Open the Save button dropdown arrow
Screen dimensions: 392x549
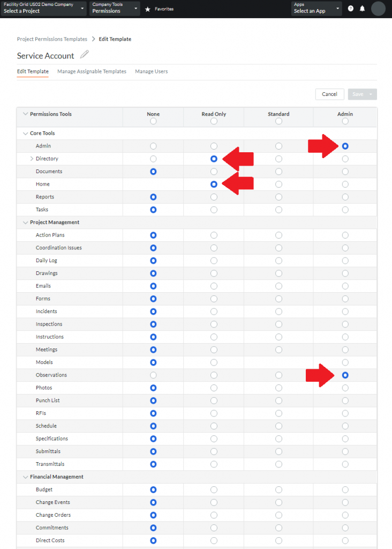pos(372,94)
